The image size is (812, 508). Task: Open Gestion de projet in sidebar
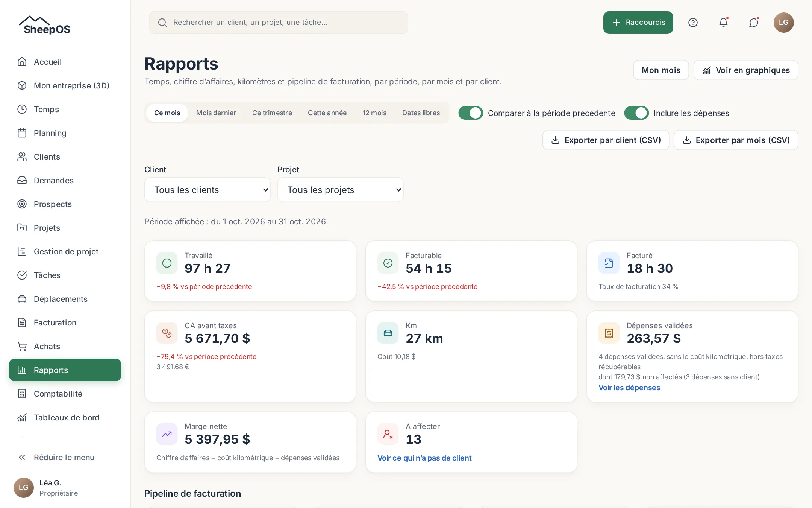pyautogui.click(x=65, y=251)
